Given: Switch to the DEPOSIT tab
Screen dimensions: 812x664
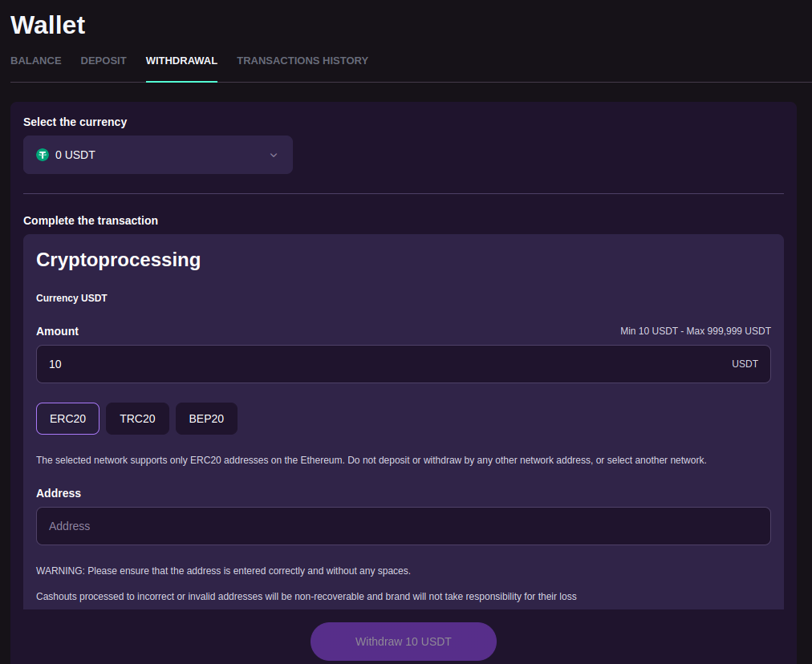Looking at the screenshot, I should point(104,60).
